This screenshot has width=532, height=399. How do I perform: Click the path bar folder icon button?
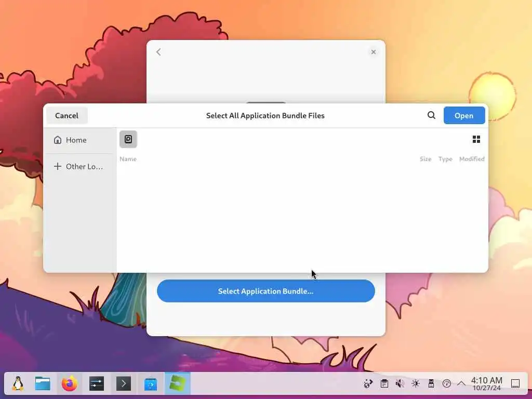[128, 139]
